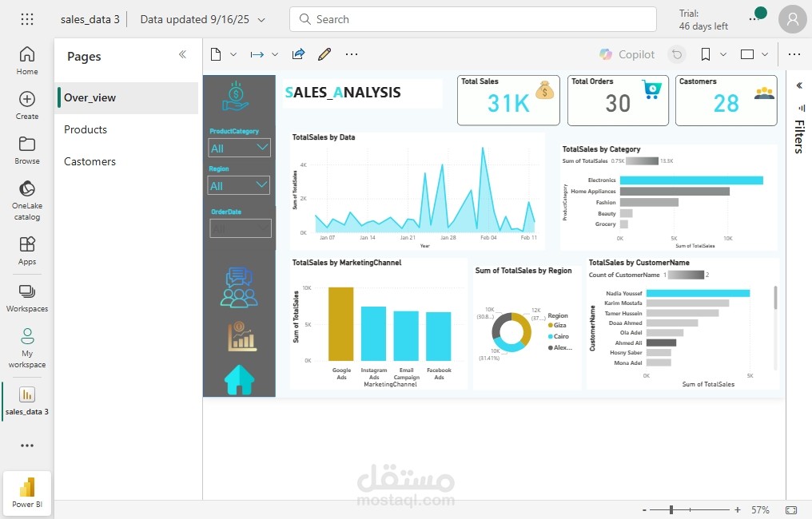This screenshot has height=519, width=812.
Task: Click Zoom in plus button
Action: click(738, 510)
